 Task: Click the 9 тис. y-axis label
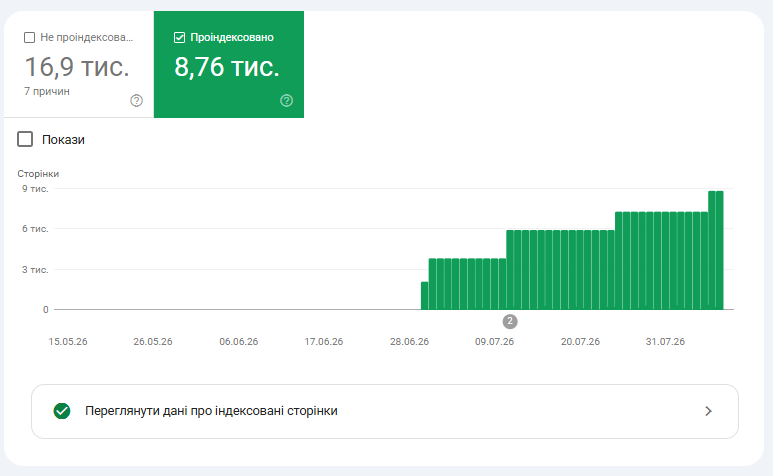[35, 189]
